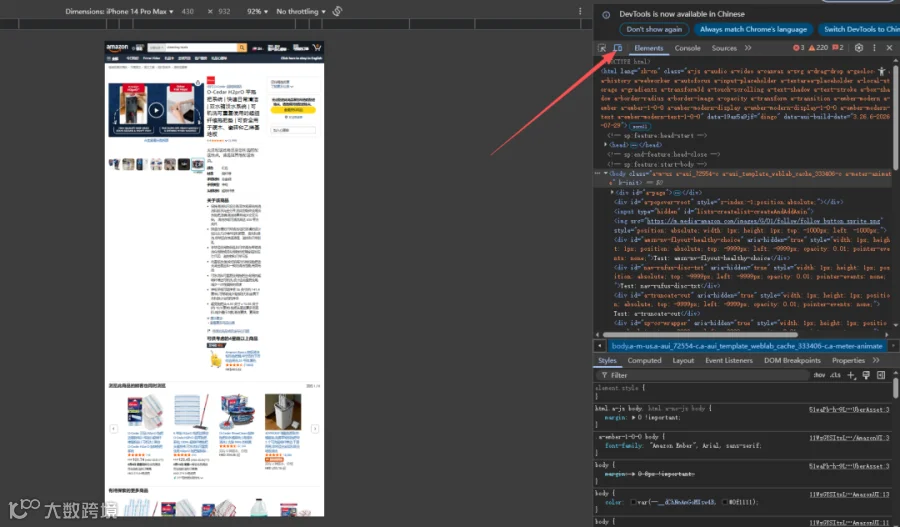This screenshot has width=900, height=527.
Task: Click carousel previous arrow in recommendations
Action: 114,428
